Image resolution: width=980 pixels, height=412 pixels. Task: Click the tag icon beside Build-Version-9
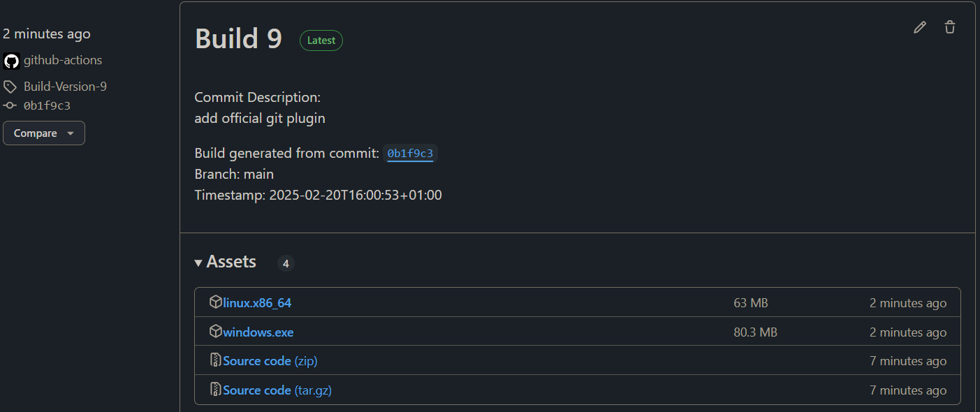[x=10, y=87]
